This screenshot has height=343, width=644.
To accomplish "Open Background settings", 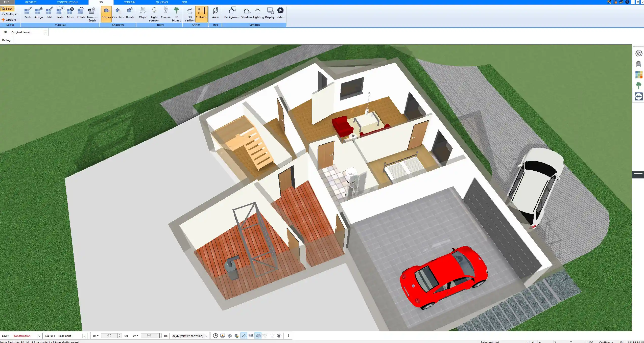I will [x=232, y=13].
